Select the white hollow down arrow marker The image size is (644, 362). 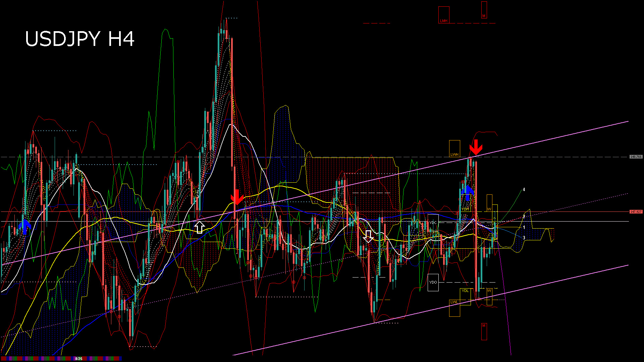point(369,236)
